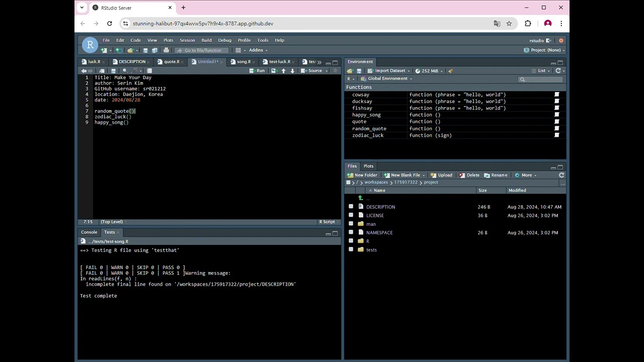
Task: Go up to parent directory arrow
Action: [x=360, y=198]
